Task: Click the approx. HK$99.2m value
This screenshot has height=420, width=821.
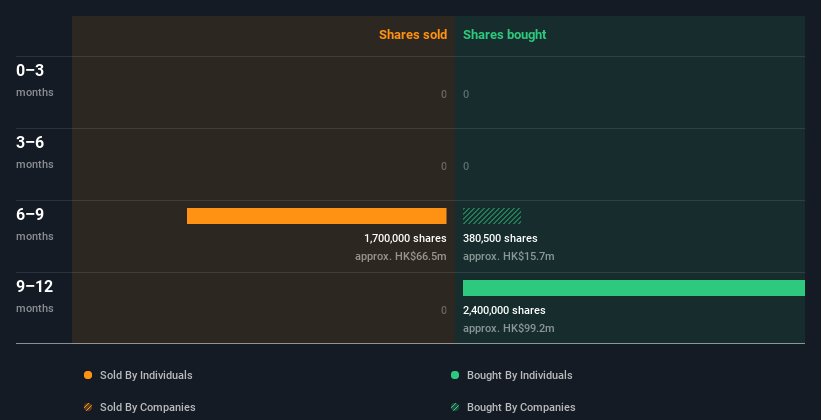Action: point(508,328)
